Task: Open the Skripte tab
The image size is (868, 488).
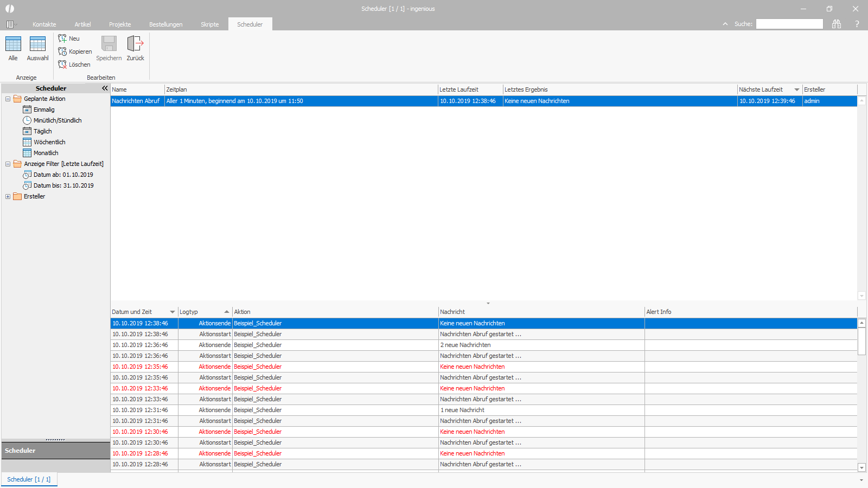Action: pyautogui.click(x=210, y=24)
